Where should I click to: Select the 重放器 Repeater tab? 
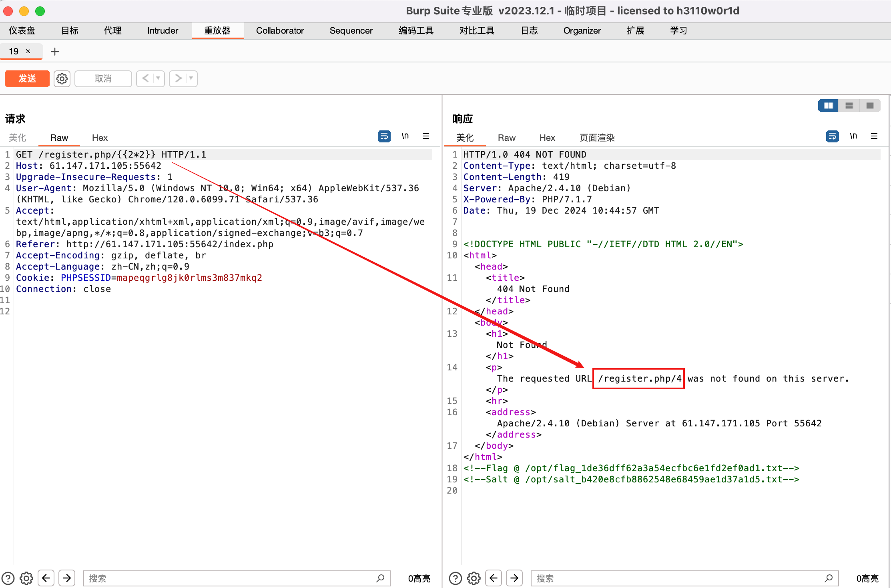(217, 31)
